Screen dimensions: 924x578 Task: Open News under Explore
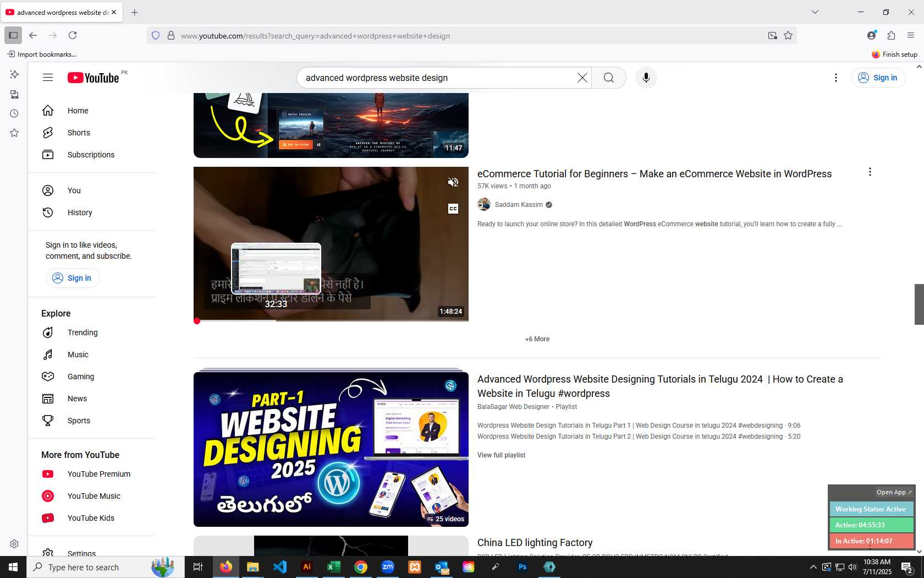(92, 399)
